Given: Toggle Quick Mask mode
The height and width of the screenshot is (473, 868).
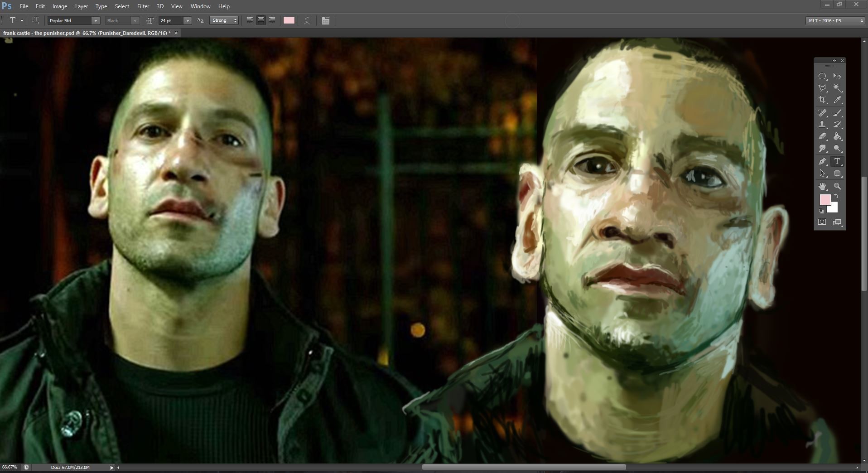Looking at the screenshot, I should [x=822, y=222].
